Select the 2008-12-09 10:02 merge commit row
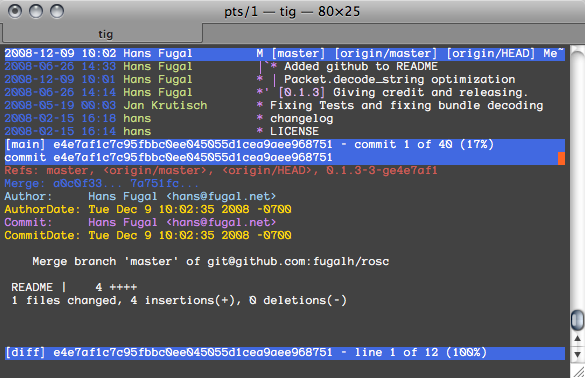The width and height of the screenshot is (585, 378). coord(285,54)
